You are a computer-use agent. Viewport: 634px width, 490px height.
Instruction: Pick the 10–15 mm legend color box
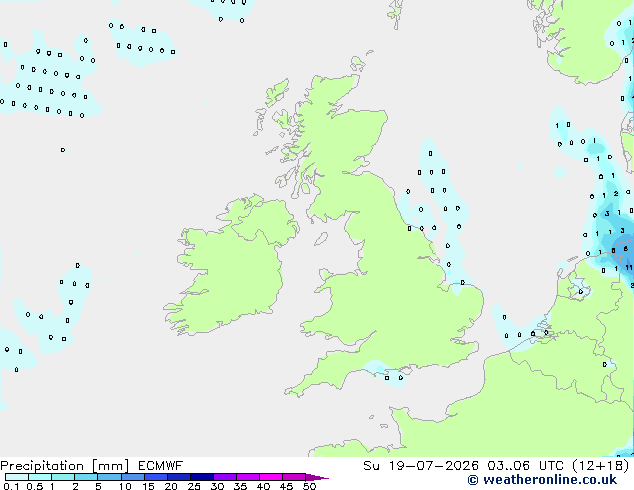tap(132, 477)
